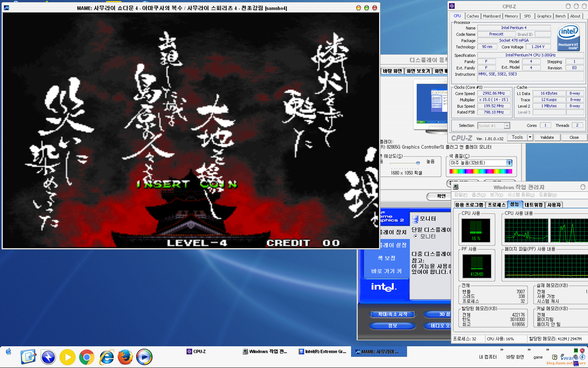Launch the blue lightning bolt app
The image size is (588, 368).
[x=48, y=357]
